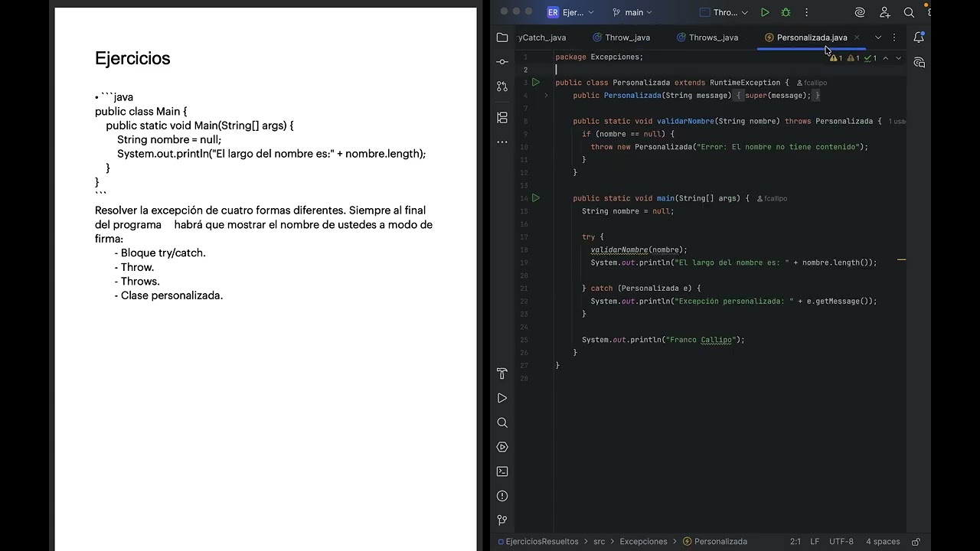Open the Find tool window magnifier in sidebar
The image size is (980, 551).
tap(502, 422)
